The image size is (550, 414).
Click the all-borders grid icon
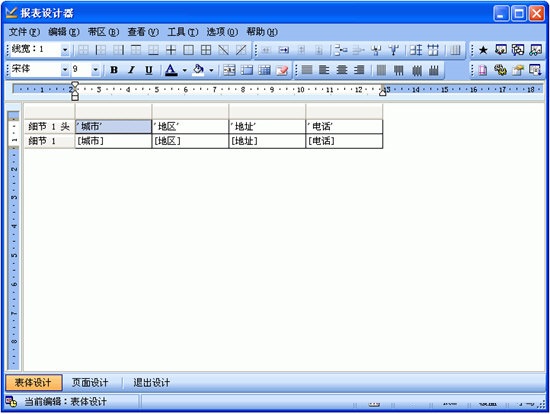point(206,50)
